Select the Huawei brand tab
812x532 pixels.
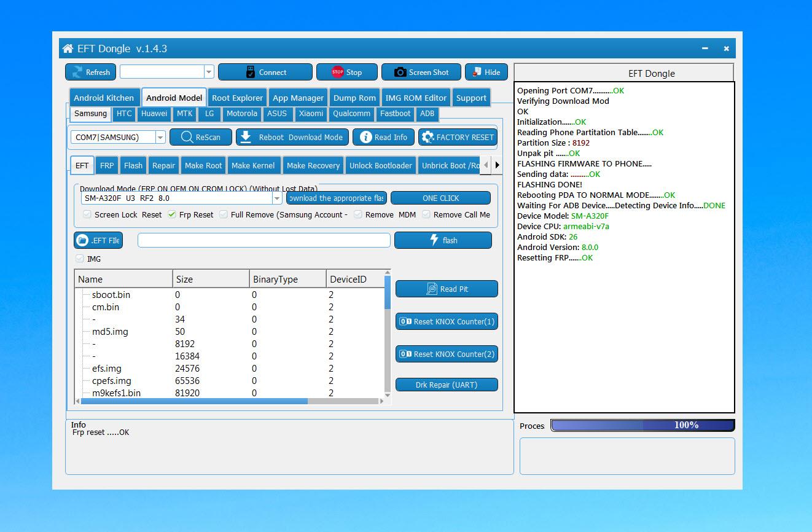point(154,113)
